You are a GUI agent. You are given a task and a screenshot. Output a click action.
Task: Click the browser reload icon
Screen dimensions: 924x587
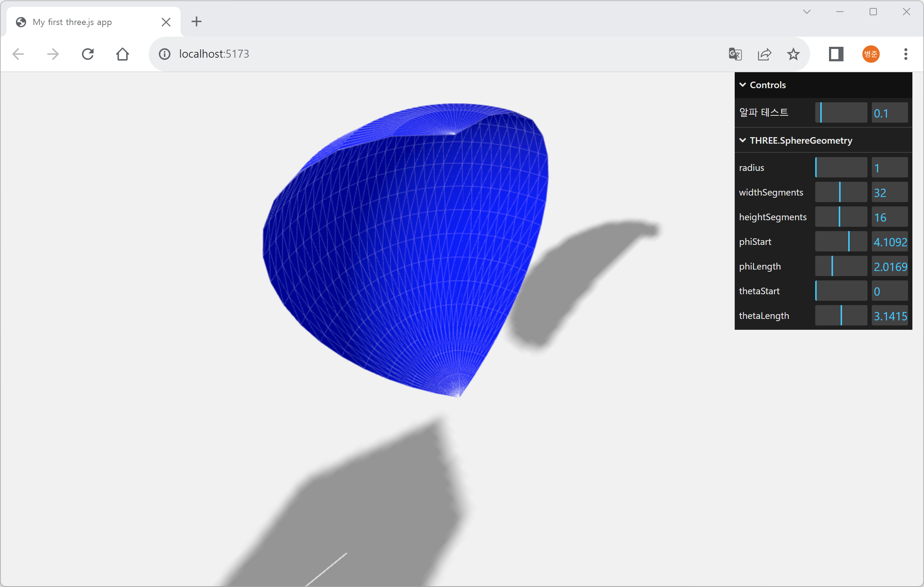[x=88, y=54]
